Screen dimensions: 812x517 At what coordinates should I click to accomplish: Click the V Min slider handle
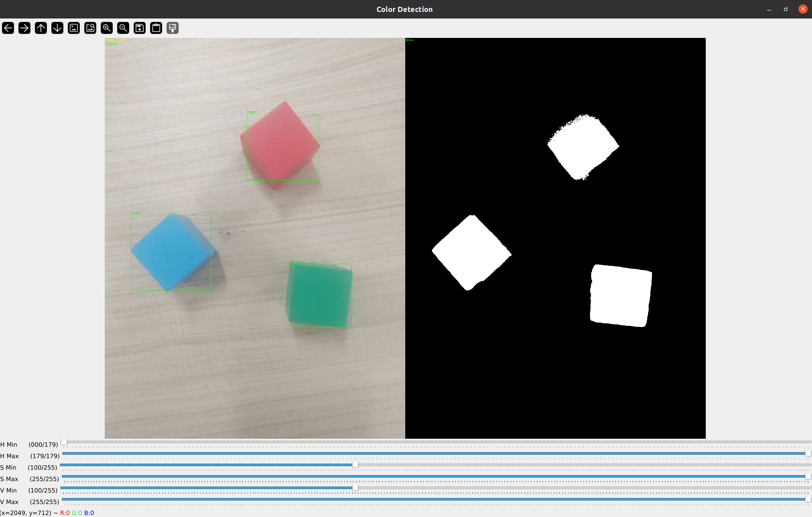[355, 488]
